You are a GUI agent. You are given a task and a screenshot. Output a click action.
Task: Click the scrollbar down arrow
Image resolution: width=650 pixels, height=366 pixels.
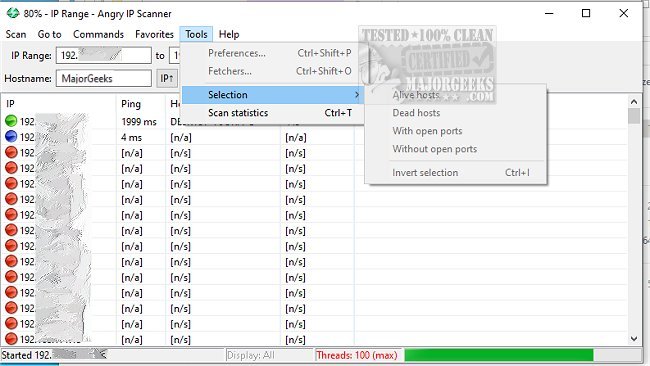(x=633, y=339)
